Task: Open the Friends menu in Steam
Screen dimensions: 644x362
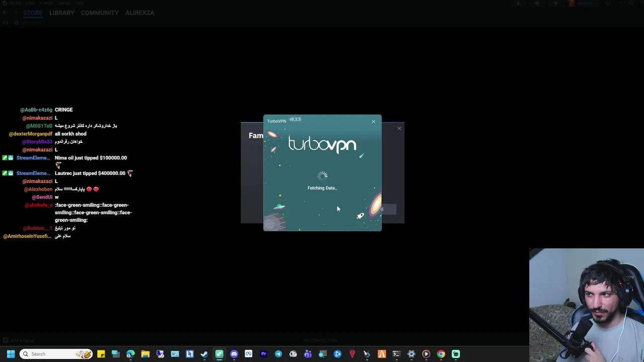Action: pos(46,3)
